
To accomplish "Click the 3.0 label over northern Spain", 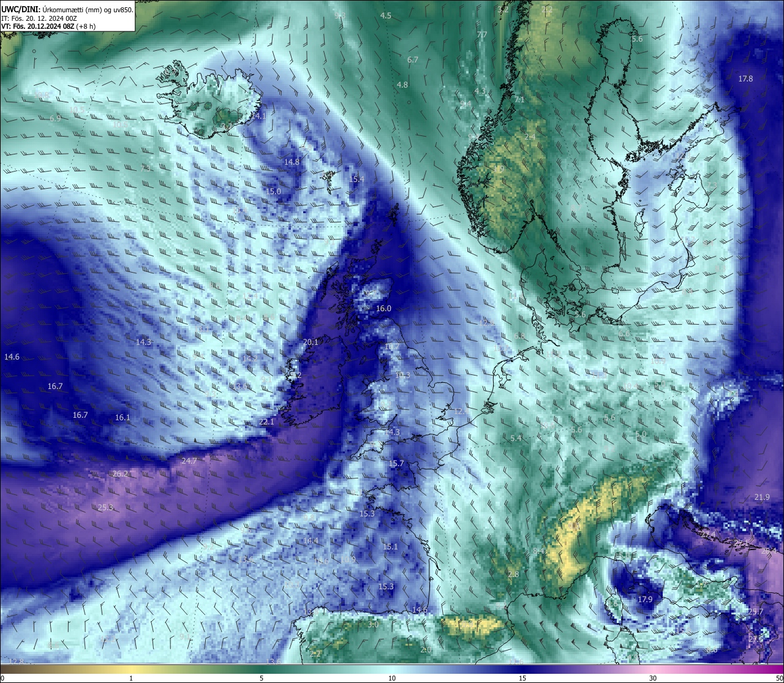I will tap(372, 624).
